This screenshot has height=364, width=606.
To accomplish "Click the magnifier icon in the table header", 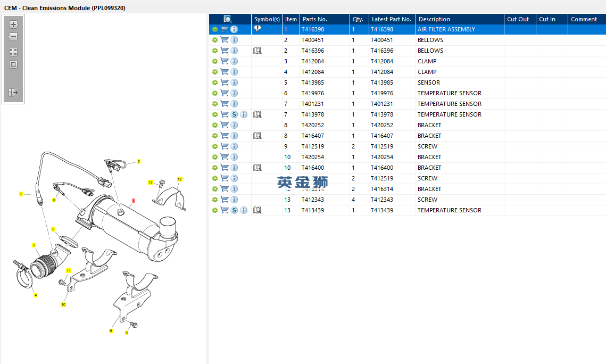I will [228, 19].
